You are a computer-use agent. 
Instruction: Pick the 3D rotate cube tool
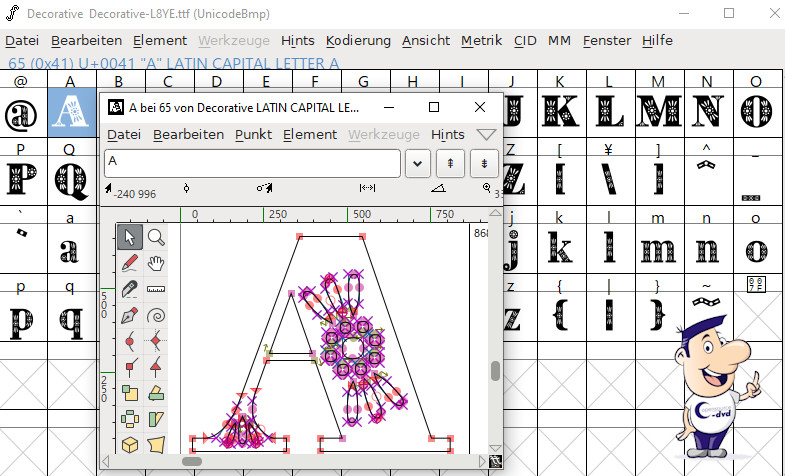click(x=130, y=445)
